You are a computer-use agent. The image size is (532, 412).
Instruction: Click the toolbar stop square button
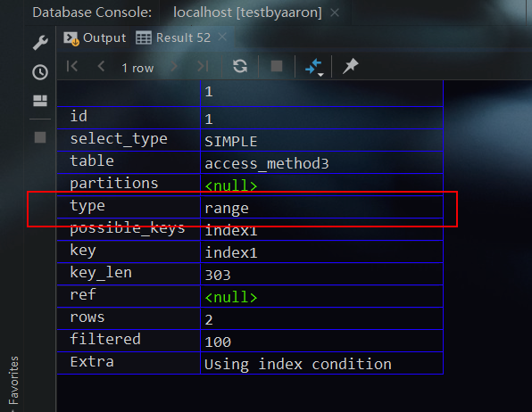277,66
